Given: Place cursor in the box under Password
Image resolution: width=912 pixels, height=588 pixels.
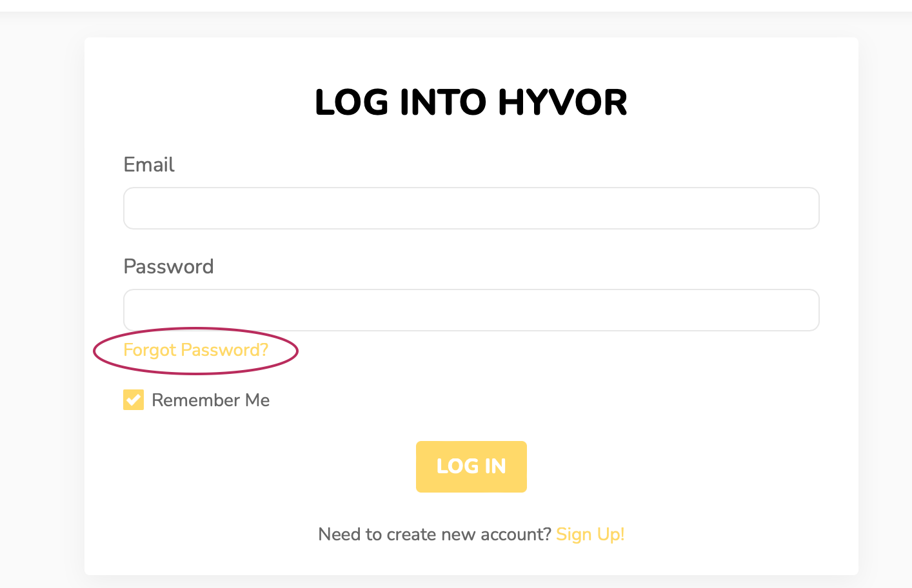Looking at the screenshot, I should click(x=471, y=310).
